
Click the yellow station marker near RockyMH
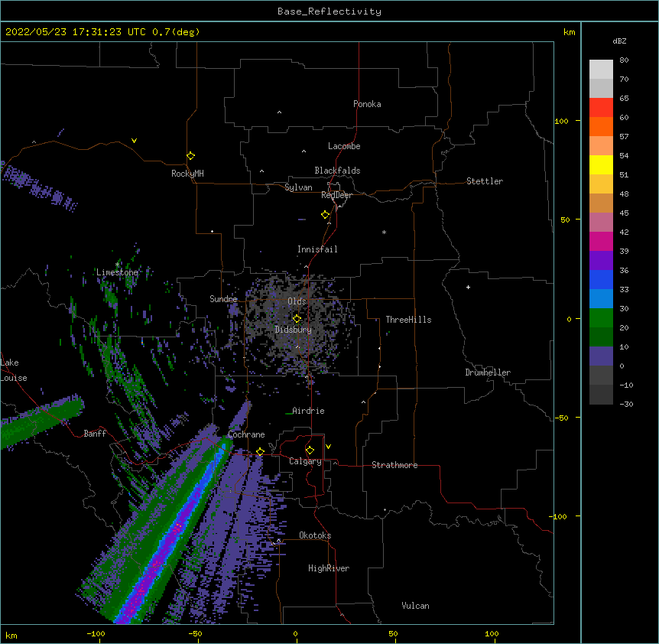pos(191,155)
